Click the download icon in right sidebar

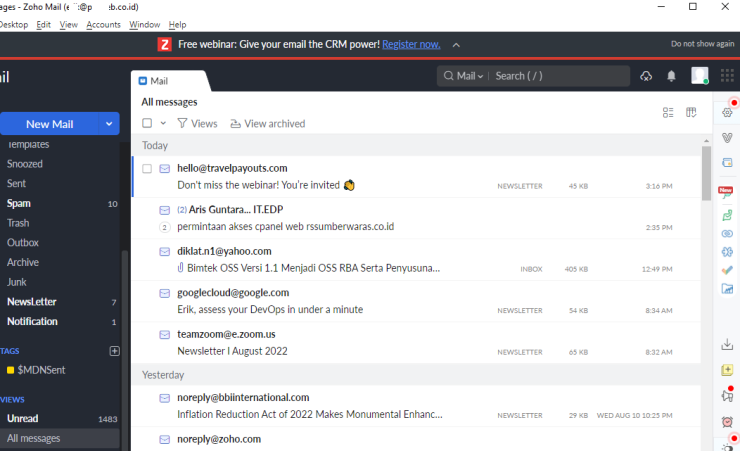(x=727, y=344)
